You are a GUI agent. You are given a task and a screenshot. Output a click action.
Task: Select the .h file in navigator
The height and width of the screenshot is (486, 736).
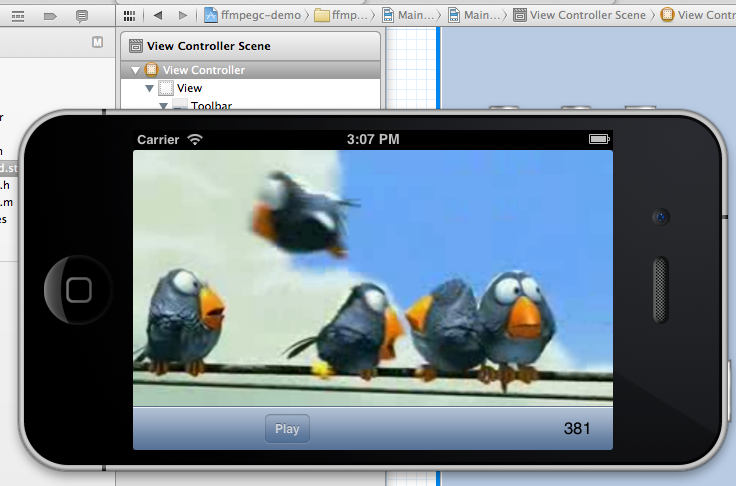coord(5,185)
